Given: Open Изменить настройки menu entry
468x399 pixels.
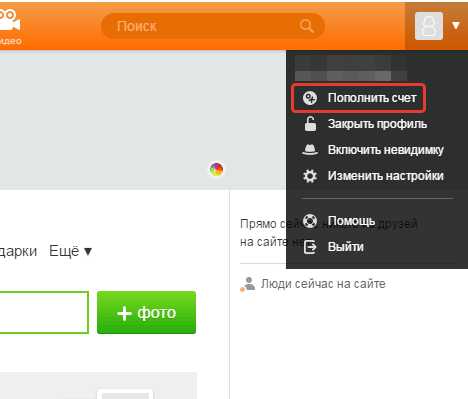Looking at the screenshot, I should pos(385,176).
